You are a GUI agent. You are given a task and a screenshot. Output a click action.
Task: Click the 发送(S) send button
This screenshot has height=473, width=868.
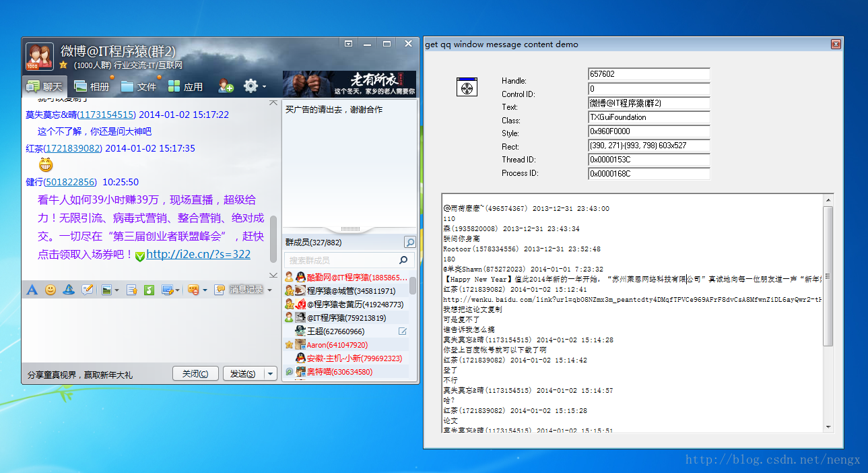coord(243,373)
